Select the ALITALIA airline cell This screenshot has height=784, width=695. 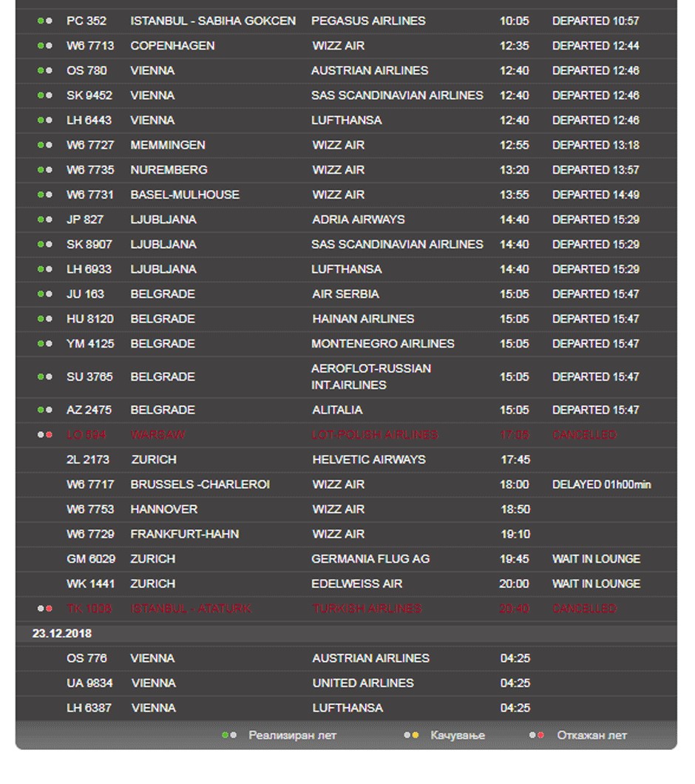(337, 410)
